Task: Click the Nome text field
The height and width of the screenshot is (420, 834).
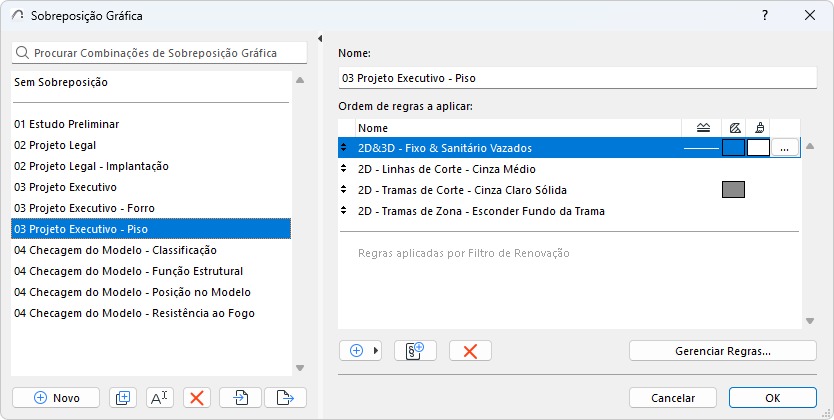Action: [578, 76]
